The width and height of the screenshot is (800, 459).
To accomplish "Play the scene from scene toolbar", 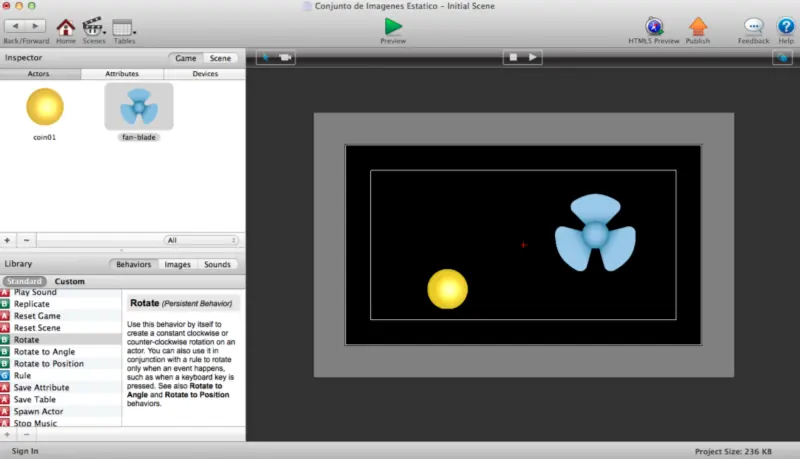I will coord(532,57).
